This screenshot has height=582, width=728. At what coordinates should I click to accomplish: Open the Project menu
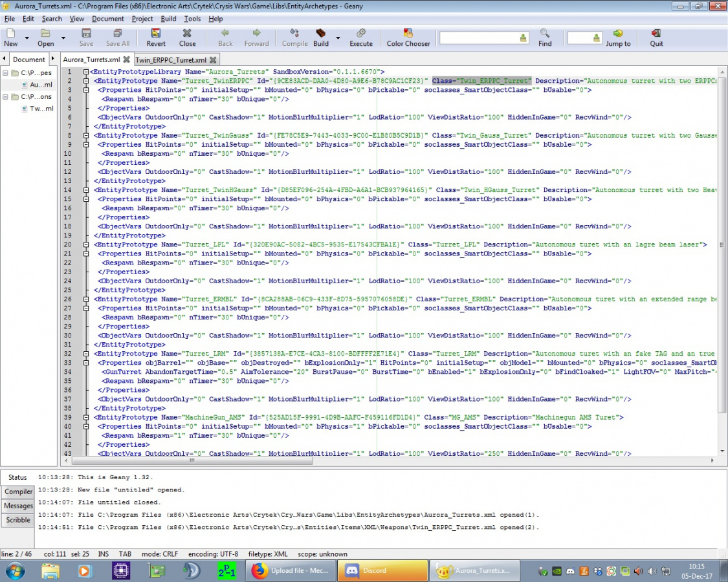coord(142,19)
